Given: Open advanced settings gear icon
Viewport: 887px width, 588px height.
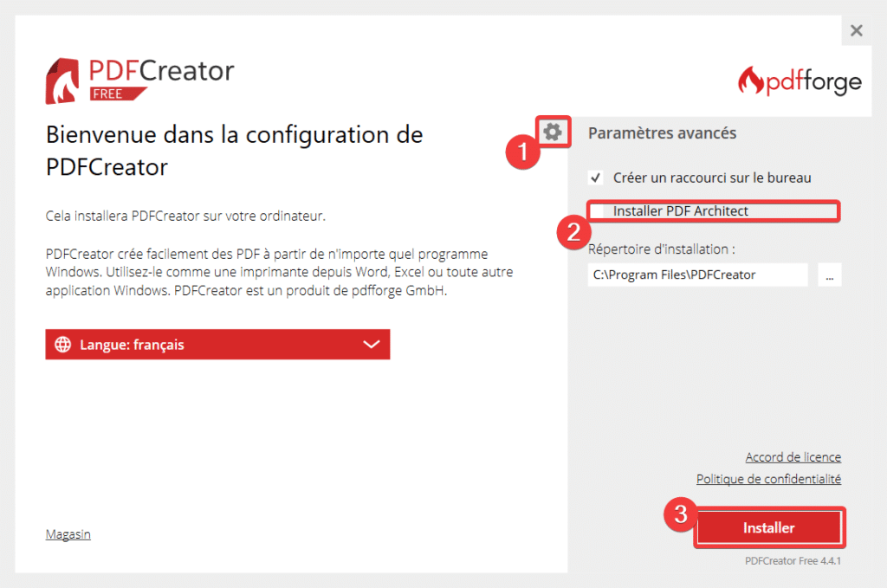Looking at the screenshot, I should tap(553, 132).
